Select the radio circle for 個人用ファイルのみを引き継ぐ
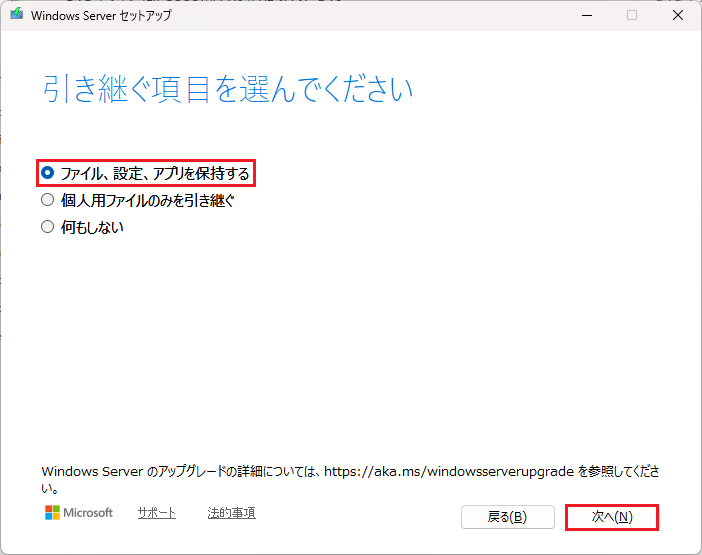702x555 pixels. click(x=47, y=200)
